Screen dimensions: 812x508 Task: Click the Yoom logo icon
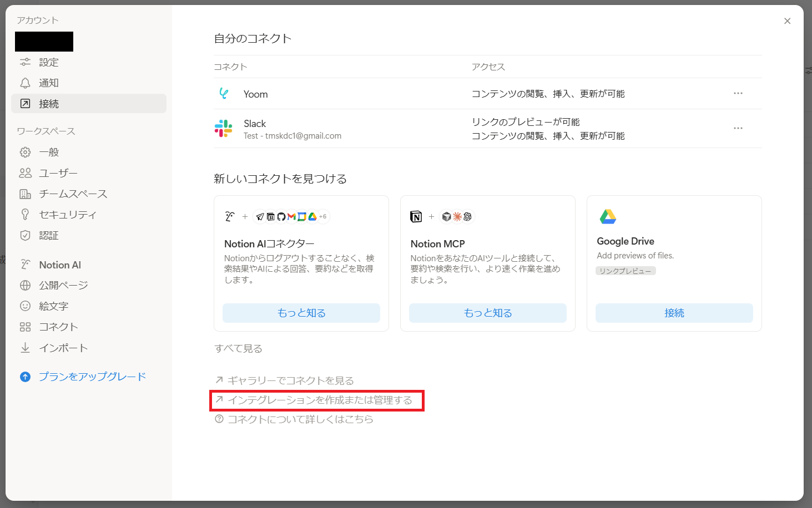coord(224,94)
